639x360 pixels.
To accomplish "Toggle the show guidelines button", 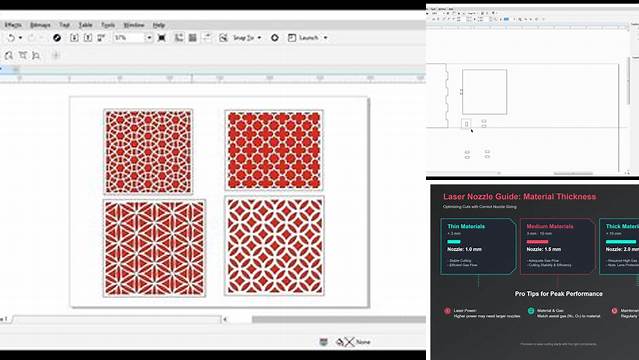I will click(207, 38).
